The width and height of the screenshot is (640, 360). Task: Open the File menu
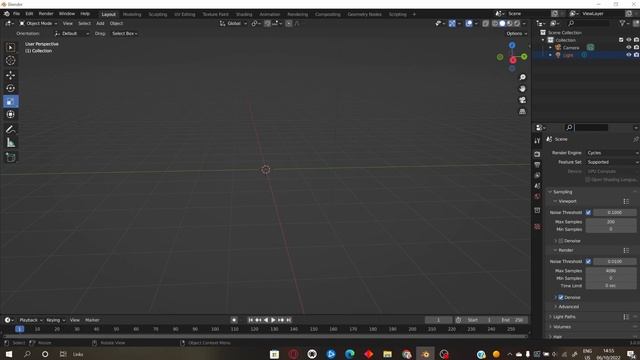[x=16, y=14]
